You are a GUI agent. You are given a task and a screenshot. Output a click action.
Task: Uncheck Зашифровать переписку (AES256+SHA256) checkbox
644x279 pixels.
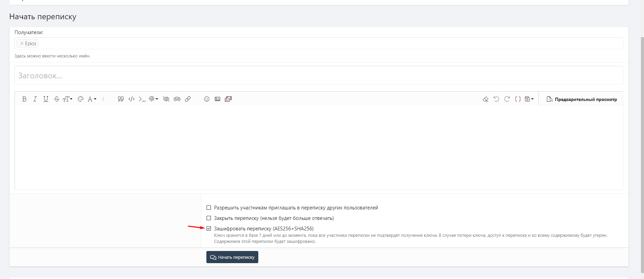[x=209, y=229]
